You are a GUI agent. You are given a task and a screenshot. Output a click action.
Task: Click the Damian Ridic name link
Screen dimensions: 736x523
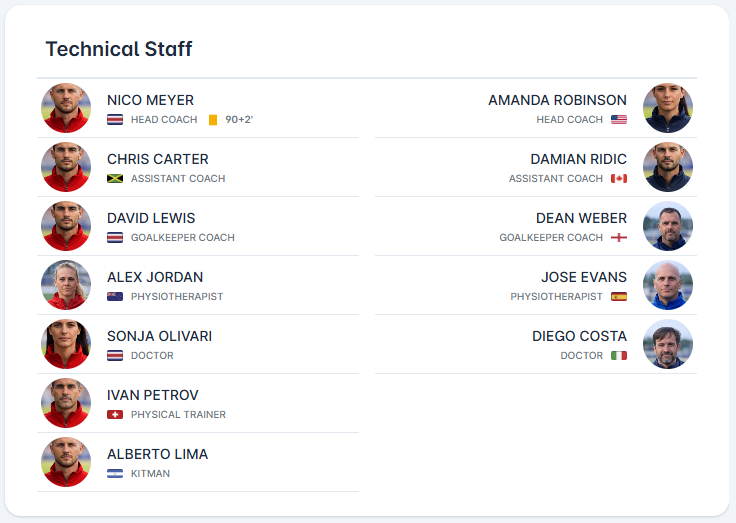(x=578, y=159)
